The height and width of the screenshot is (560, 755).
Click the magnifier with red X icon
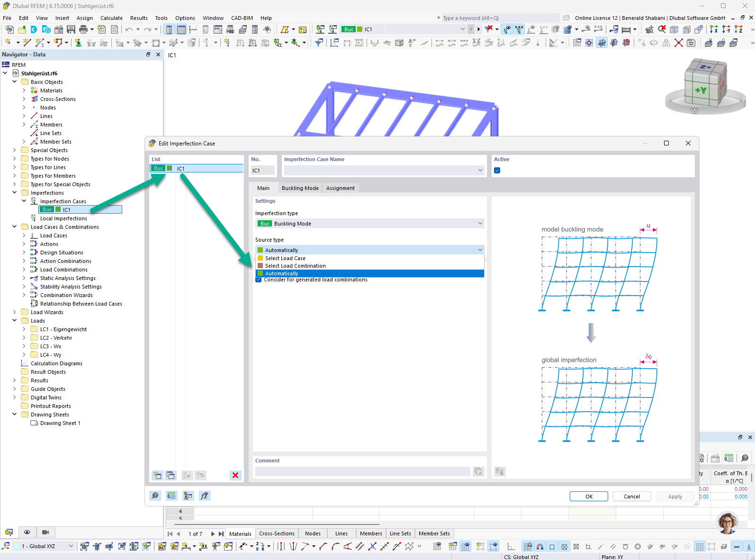pos(662,29)
